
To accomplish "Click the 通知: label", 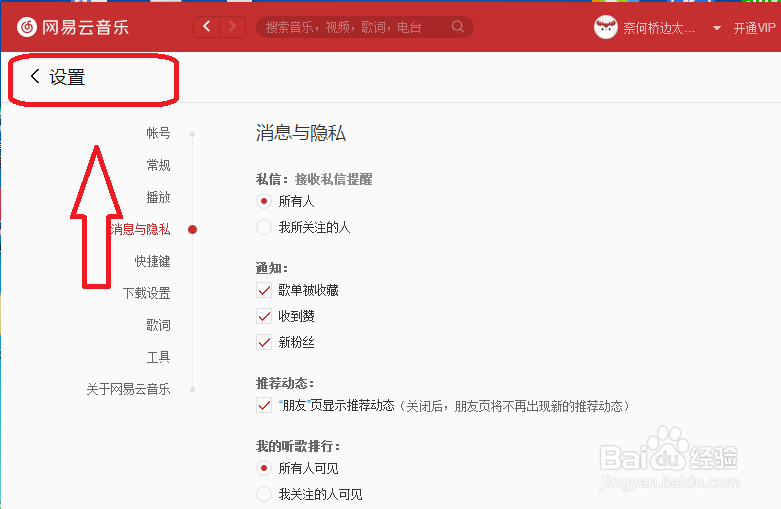I will [x=272, y=268].
